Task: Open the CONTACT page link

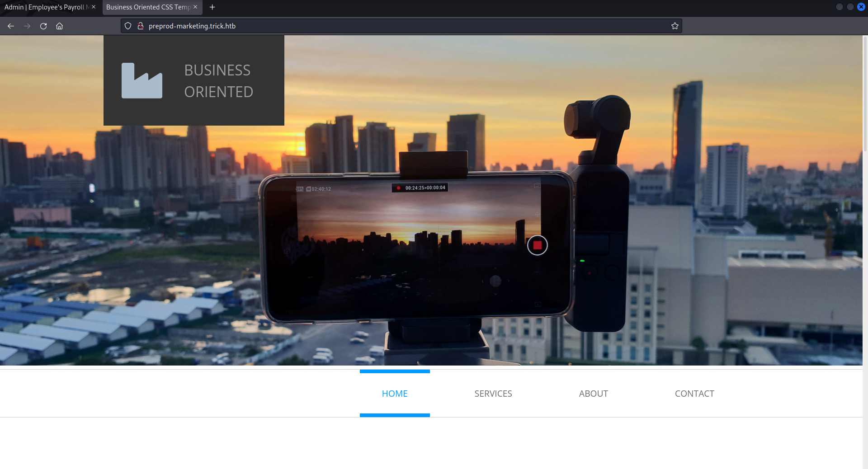Action: tap(694, 394)
